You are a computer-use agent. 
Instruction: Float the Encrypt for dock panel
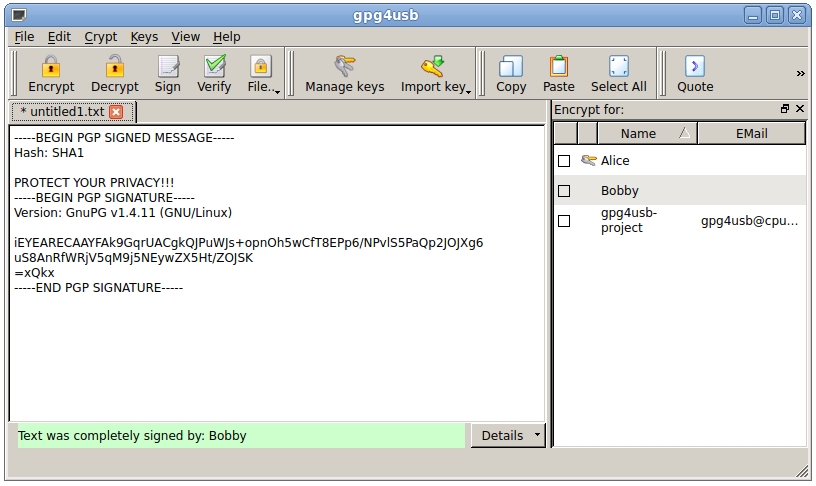point(785,109)
